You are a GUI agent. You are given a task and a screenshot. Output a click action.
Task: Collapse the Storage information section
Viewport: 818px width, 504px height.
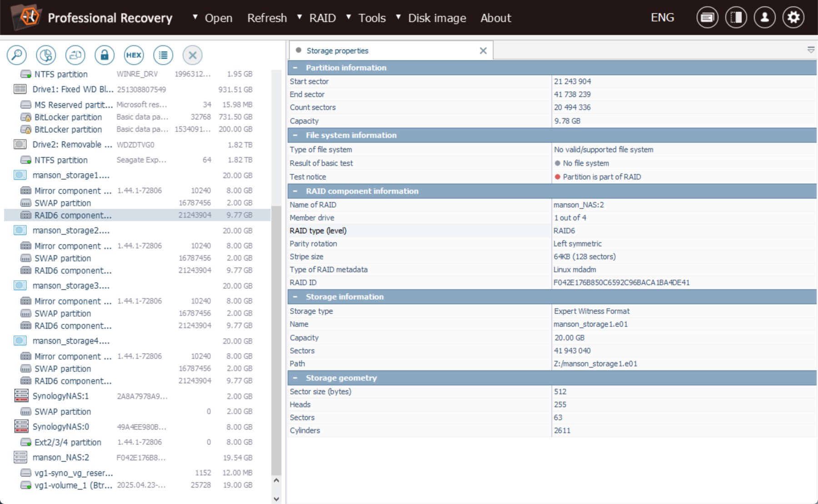[x=295, y=297]
